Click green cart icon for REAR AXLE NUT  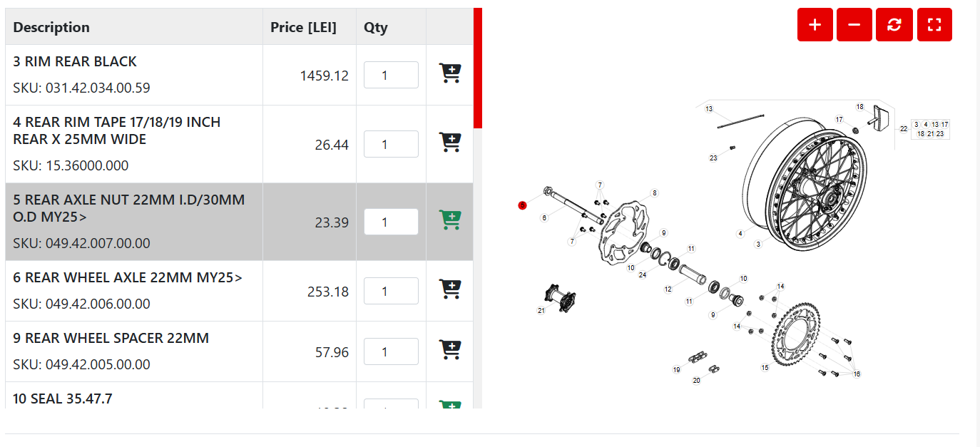(449, 221)
